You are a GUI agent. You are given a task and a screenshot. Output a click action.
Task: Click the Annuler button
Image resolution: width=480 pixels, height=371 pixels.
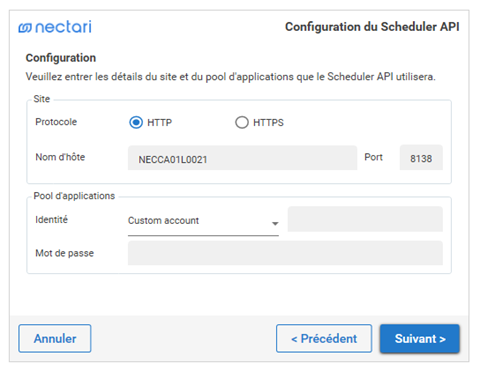click(x=55, y=338)
